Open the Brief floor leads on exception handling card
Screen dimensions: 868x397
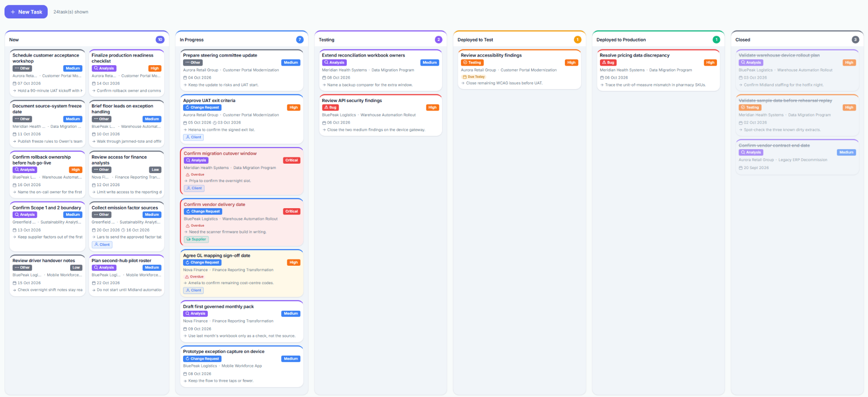tap(126, 124)
